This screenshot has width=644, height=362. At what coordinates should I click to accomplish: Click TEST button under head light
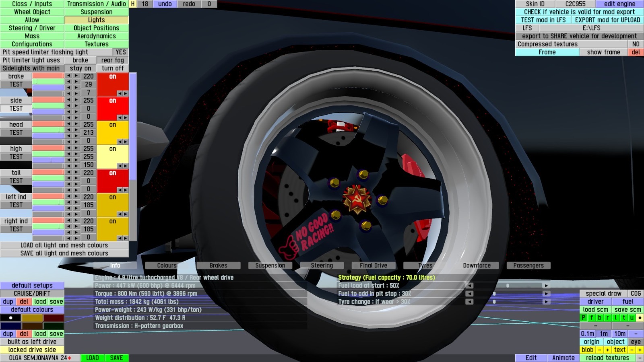[x=16, y=133]
